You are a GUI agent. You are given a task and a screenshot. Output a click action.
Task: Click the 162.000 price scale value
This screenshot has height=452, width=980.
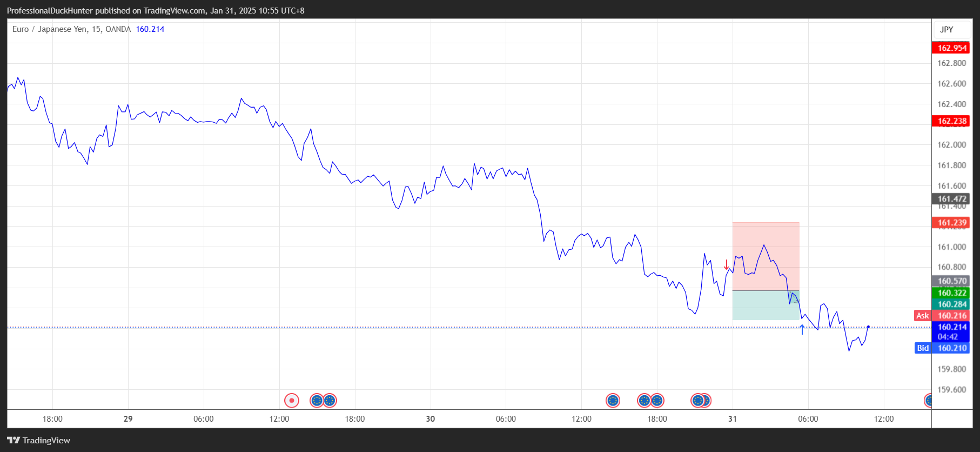click(951, 145)
